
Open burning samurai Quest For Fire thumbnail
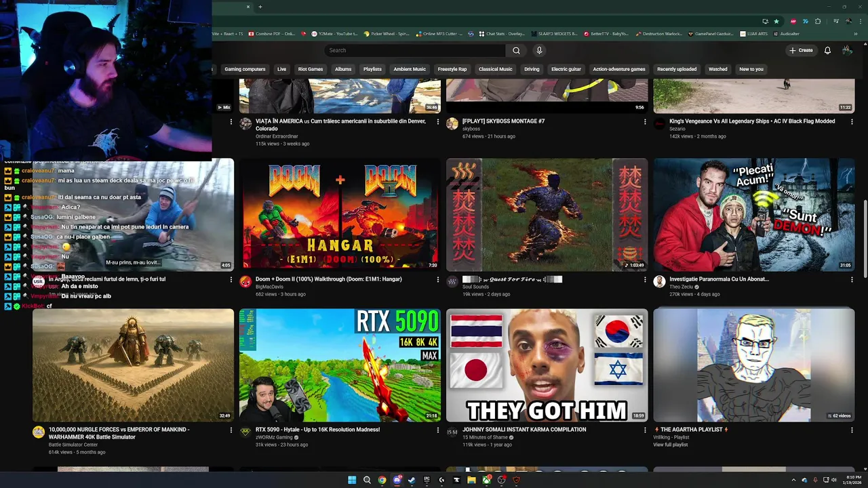[547, 214]
